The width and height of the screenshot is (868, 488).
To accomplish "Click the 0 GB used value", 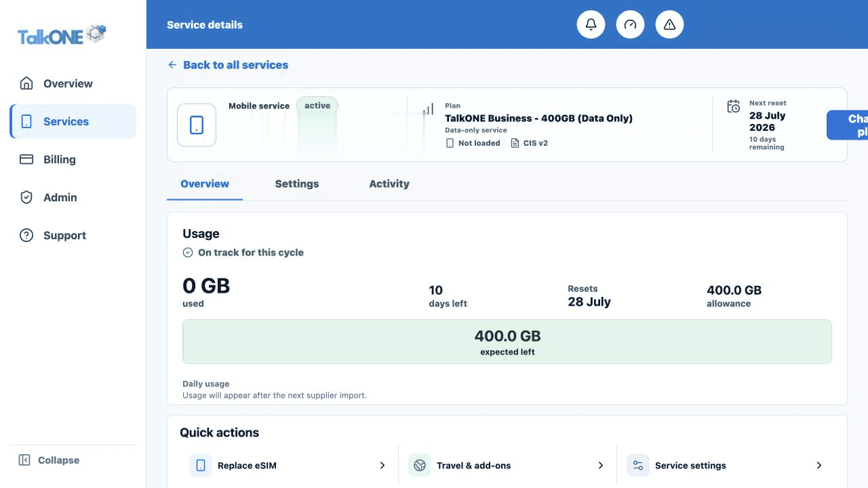I will [x=206, y=285].
